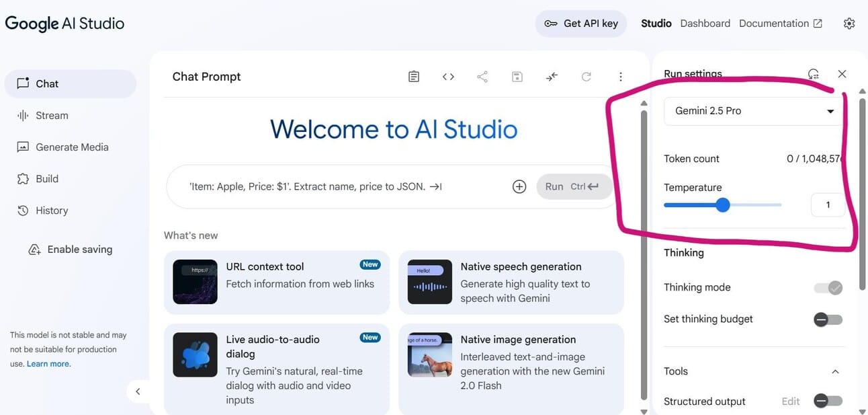Click the Chat Prompt title

(207, 77)
